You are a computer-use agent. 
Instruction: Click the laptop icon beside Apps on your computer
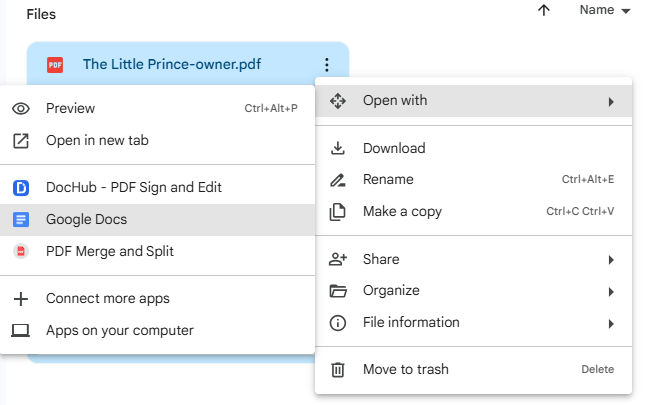click(x=21, y=331)
